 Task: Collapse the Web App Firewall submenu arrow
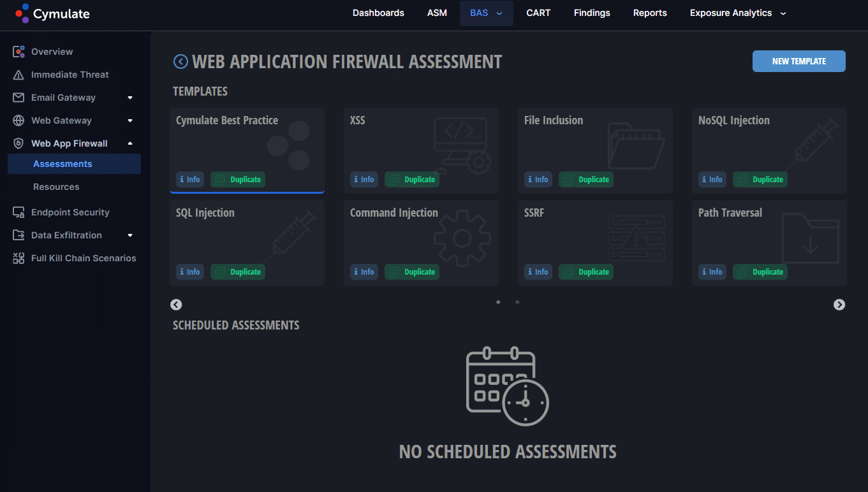(130, 143)
